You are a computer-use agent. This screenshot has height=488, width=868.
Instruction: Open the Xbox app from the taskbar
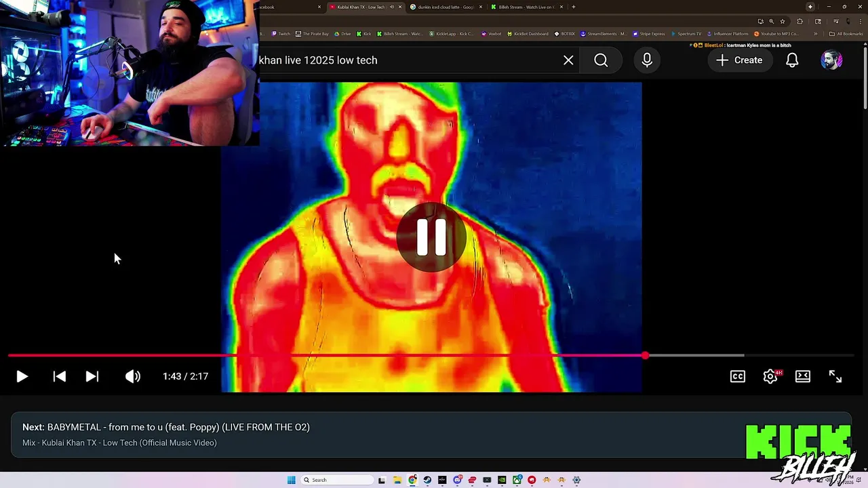coord(517,480)
